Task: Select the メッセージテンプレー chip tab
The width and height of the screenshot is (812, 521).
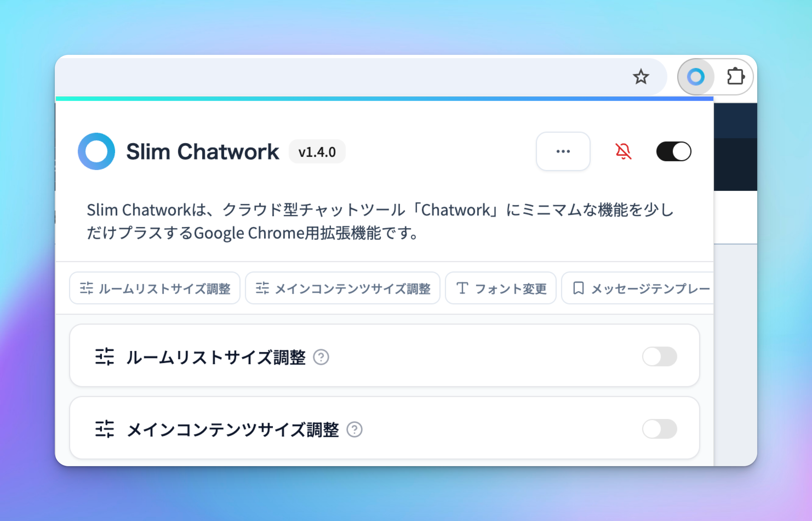Action: pyautogui.click(x=638, y=288)
